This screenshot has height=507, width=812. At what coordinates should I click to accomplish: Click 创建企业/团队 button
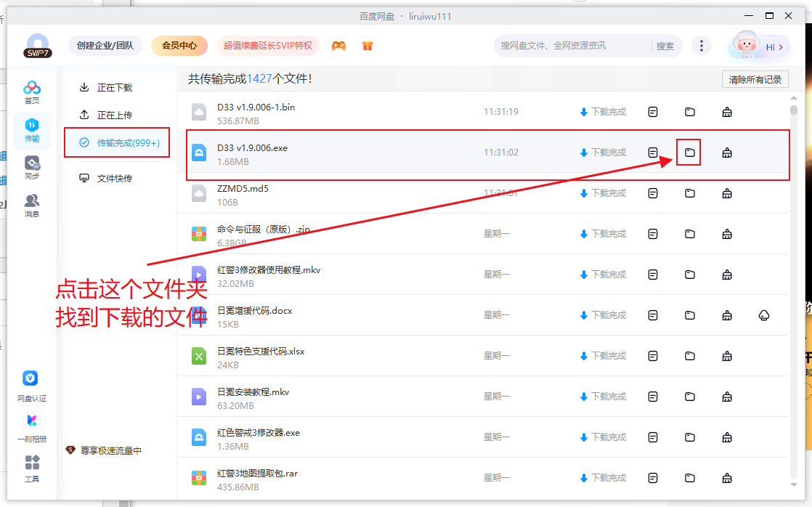pos(105,46)
